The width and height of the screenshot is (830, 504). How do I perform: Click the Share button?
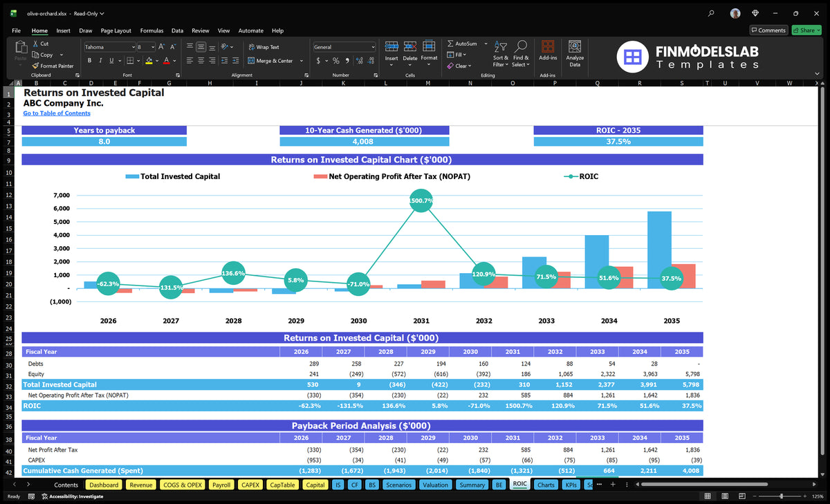[806, 30]
